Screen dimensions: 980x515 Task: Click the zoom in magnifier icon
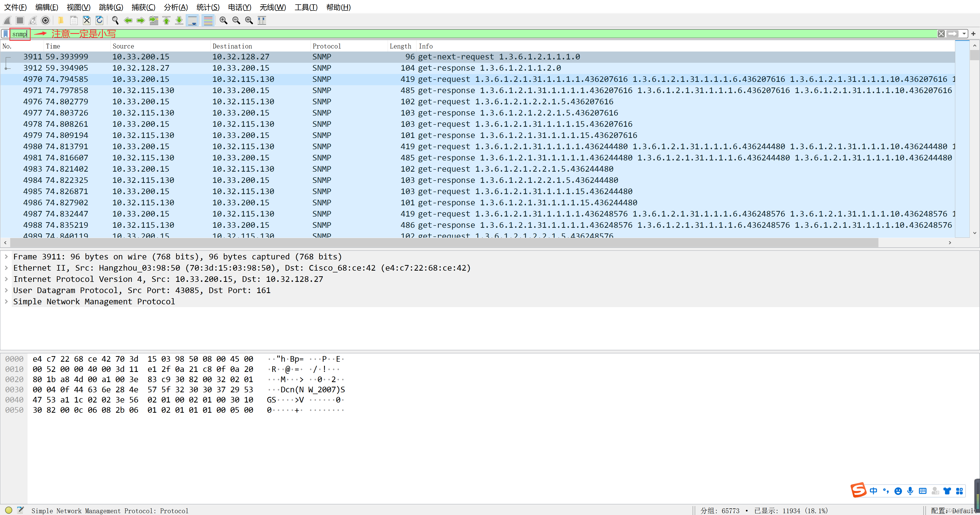223,21
